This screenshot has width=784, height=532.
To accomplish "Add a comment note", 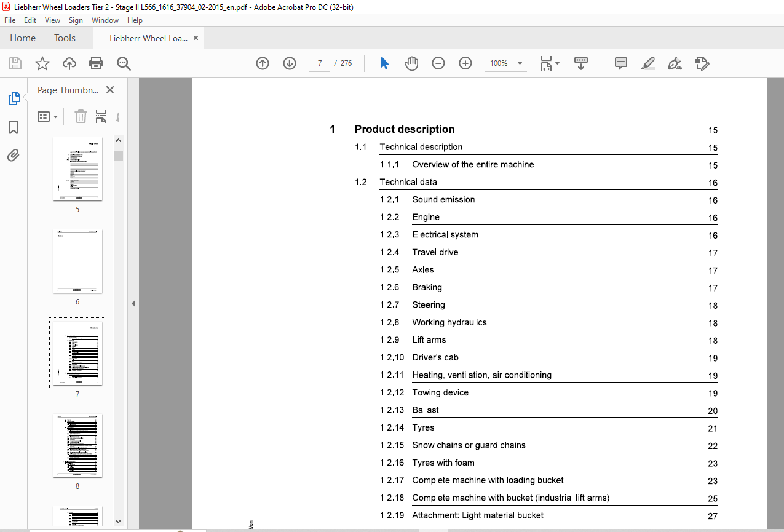I will 621,63.
